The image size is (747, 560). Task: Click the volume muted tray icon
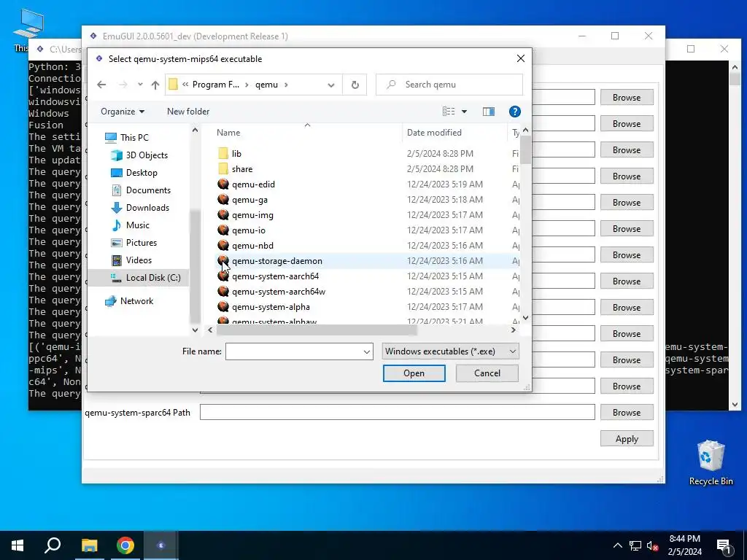click(652, 545)
